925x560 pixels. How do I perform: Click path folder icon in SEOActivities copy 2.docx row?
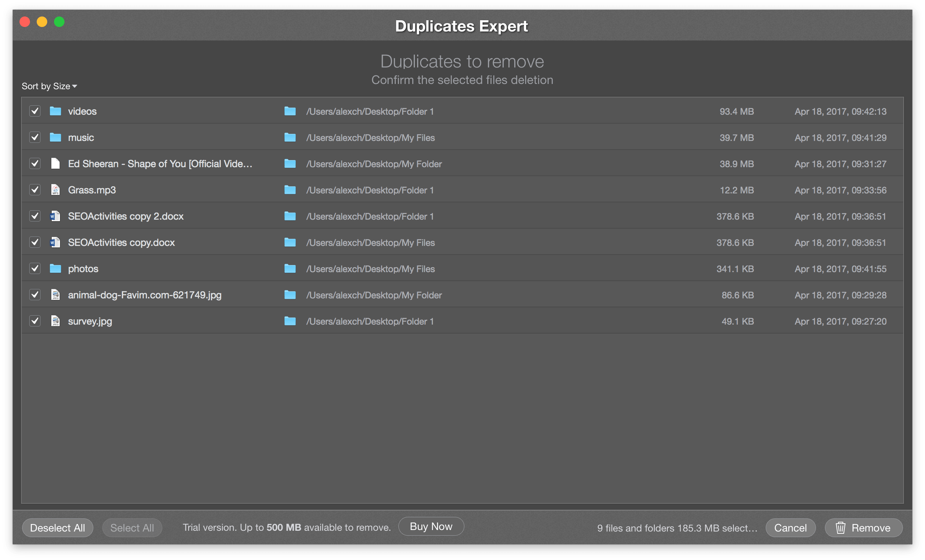[290, 216]
